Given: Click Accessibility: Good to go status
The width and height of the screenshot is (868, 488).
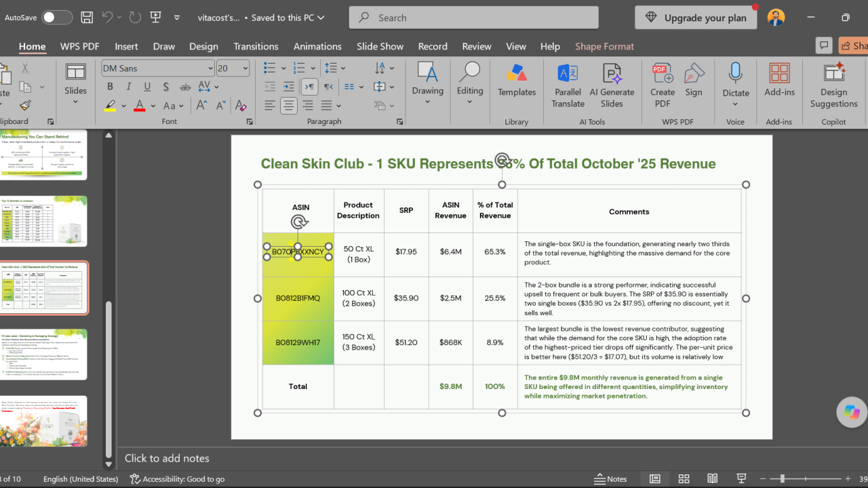Looking at the screenshot, I should [177, 479].
